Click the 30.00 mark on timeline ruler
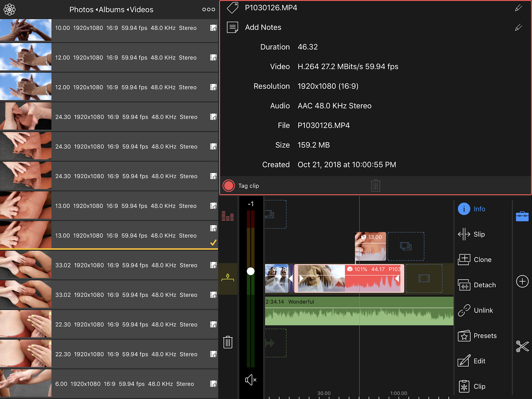Image resolution: width=532 pixels, height=399 pixels. (324, 393)
